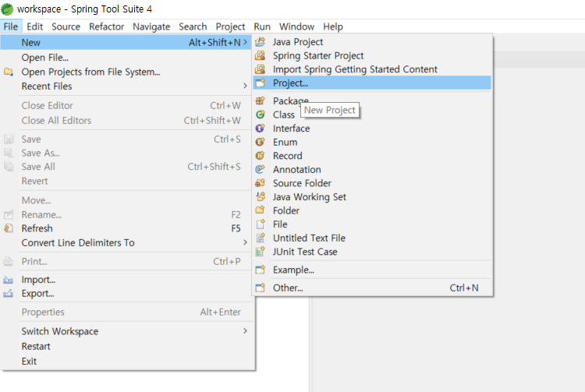
Task: Click the Java Project icon
Action: [x=260, y=42]
